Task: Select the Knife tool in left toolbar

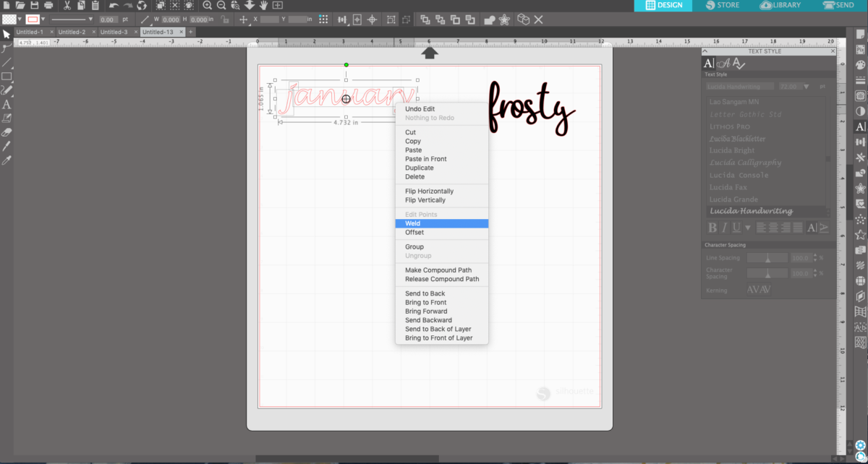Action: (7, 147)
